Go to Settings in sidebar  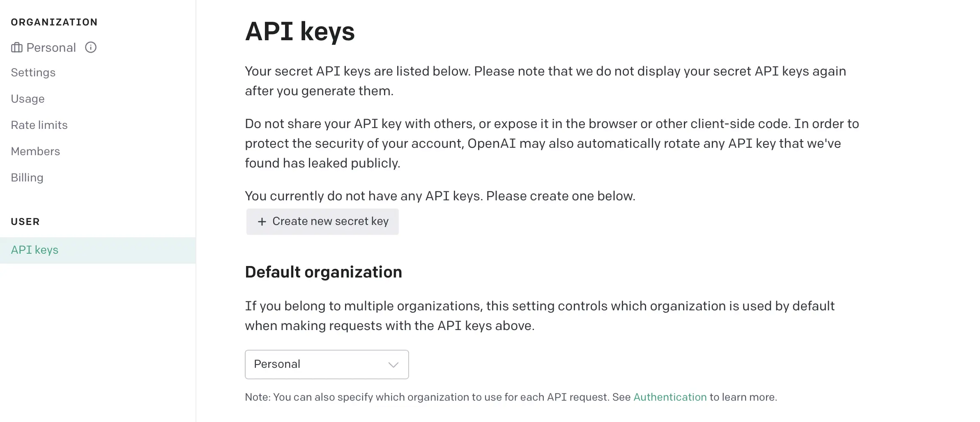[33, 73]
